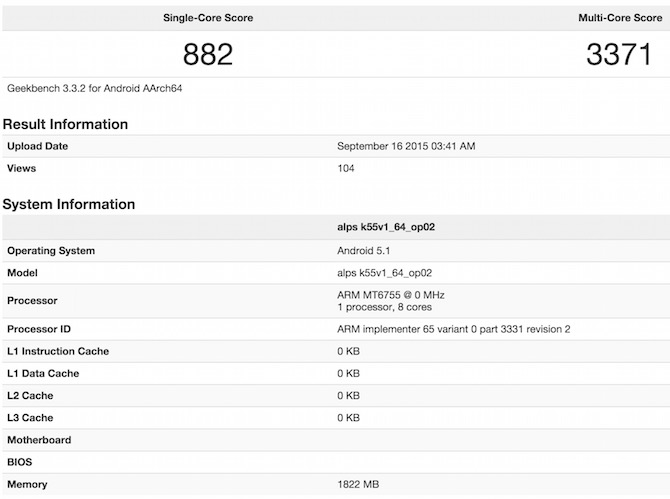
Task: Select the ARM implementer 65 processor ID value
Action: point(454,329)
